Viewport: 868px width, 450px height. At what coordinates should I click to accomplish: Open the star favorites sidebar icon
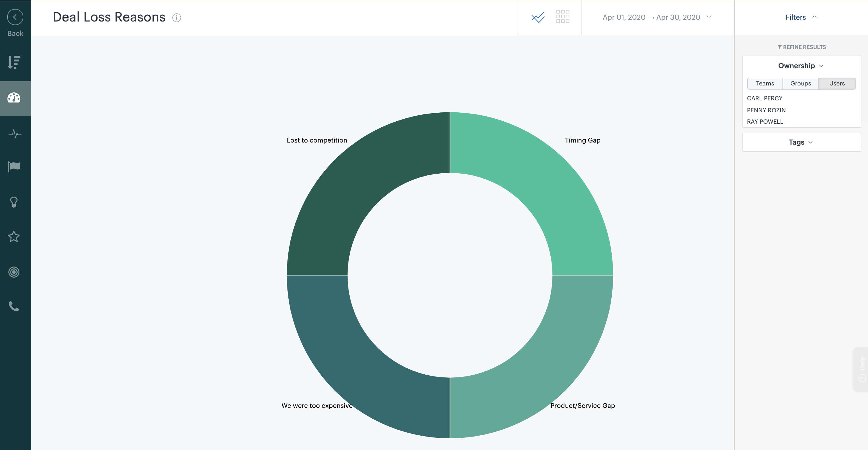(14, 237)
